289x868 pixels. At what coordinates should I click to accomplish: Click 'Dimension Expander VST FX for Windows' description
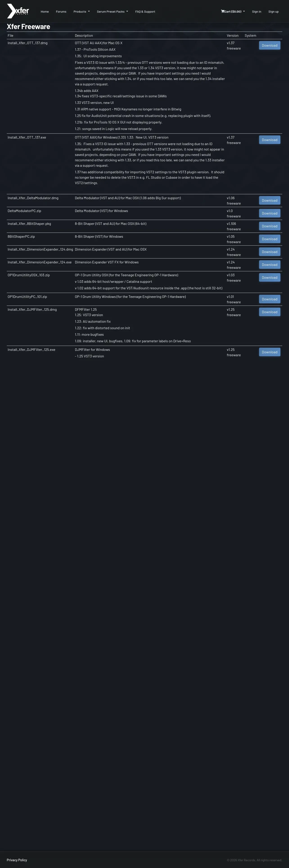tap(107, 262)
